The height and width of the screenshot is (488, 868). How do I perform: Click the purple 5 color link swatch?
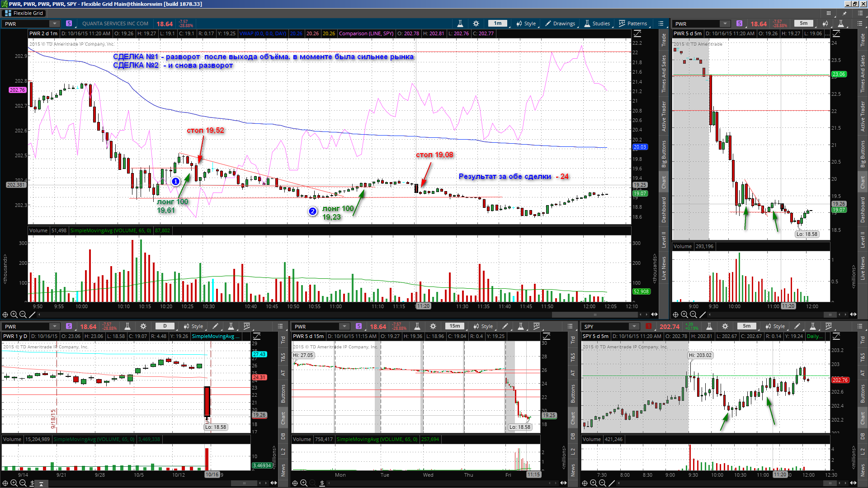point(69,23)
